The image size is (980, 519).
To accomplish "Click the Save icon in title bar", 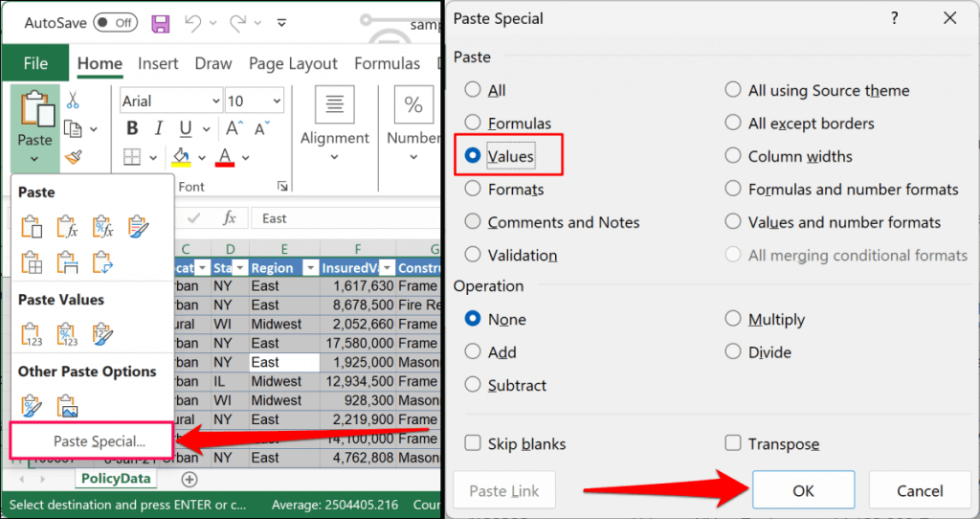I will [x=161, y=23].
